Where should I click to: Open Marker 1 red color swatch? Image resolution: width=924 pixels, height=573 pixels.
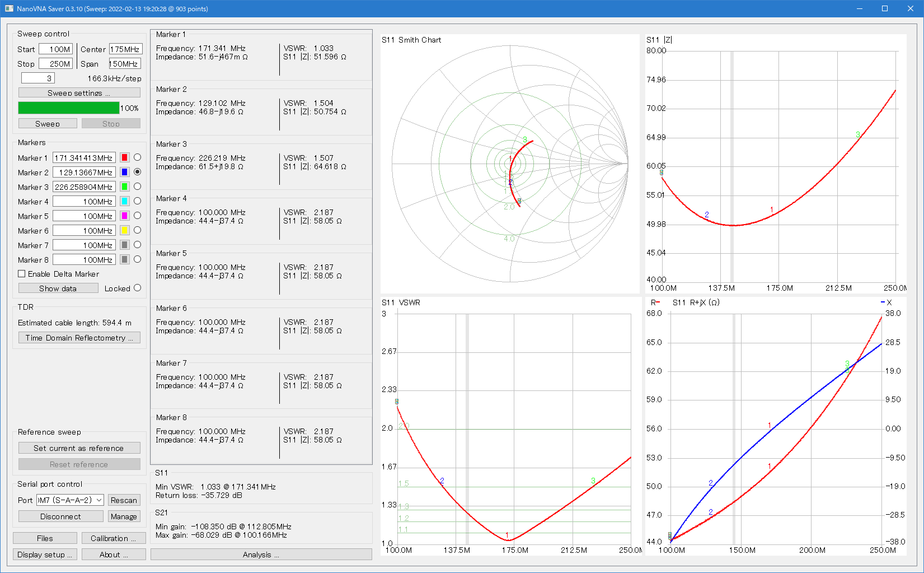click(x=125, y=157)
